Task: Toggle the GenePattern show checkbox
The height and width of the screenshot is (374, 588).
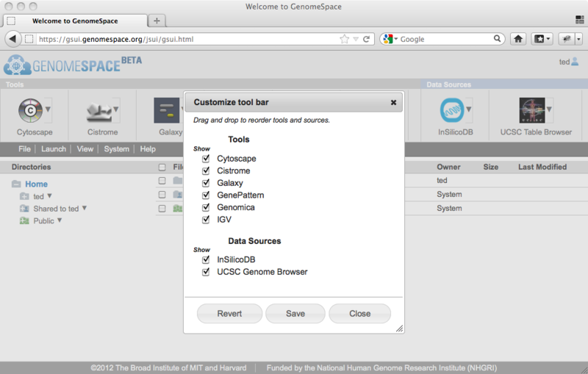Action: (x=207, y=195)
